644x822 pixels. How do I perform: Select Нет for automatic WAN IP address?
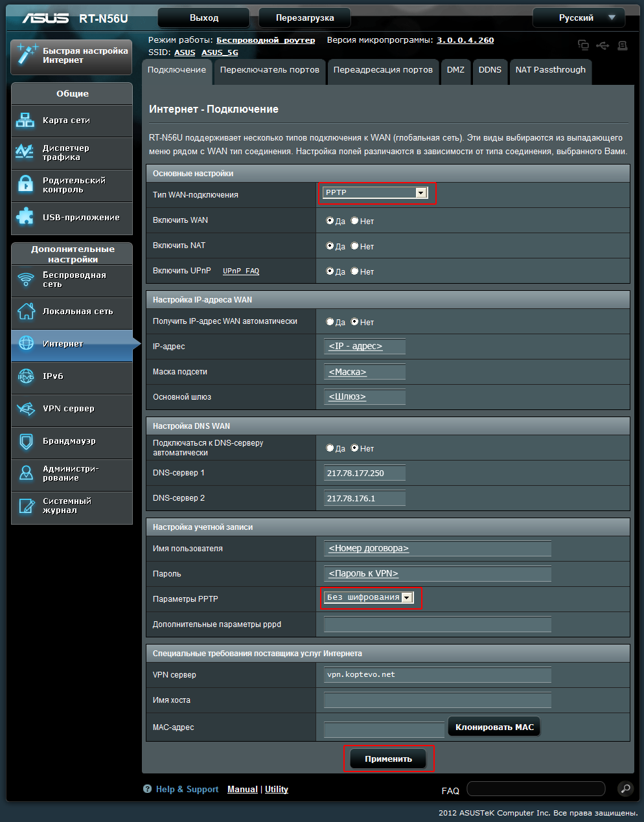pos(354,321)
